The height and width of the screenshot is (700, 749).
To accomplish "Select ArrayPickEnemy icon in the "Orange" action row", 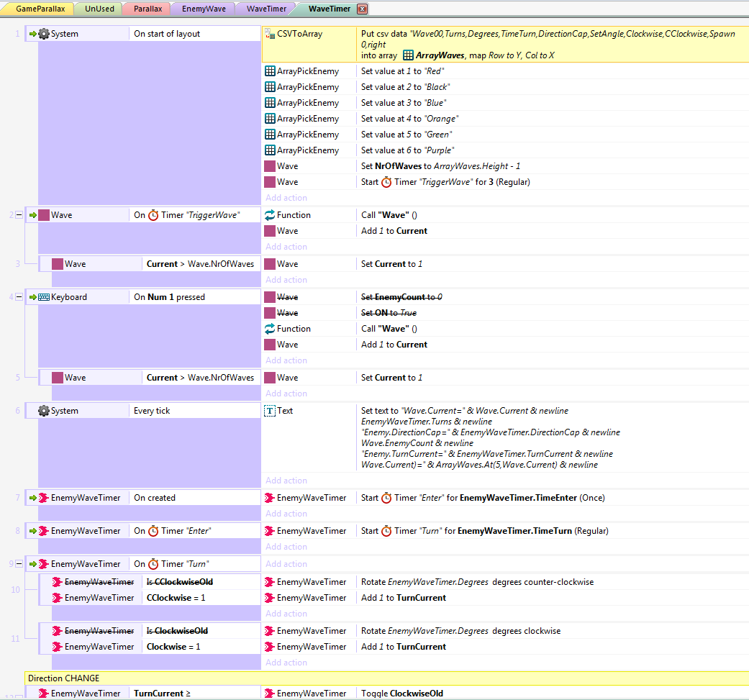I will (270, 119).
